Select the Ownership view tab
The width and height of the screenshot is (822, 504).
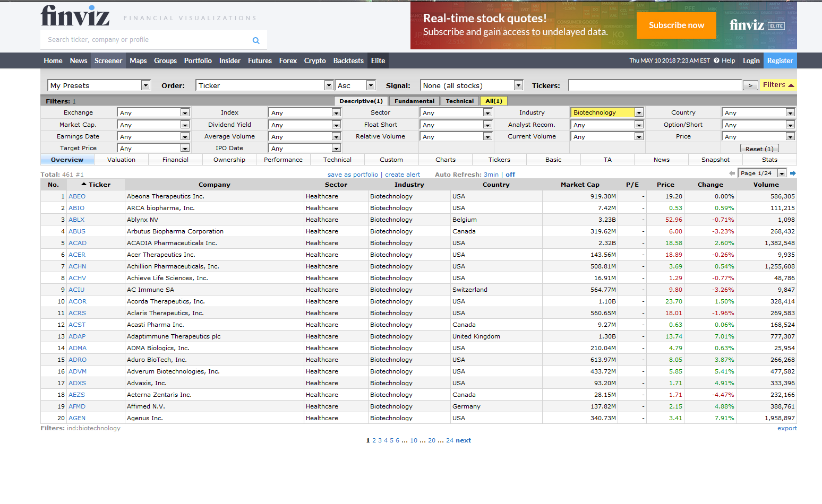(229, 160)
